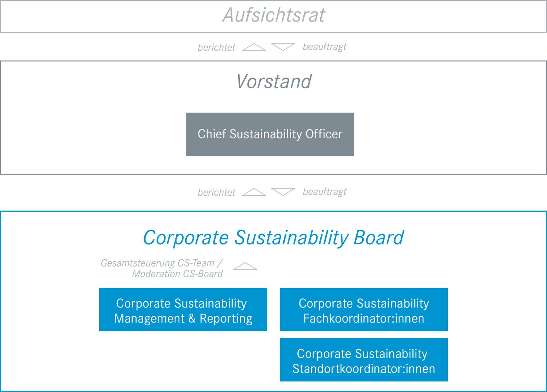Click the down triangle beneath Aufsichtsrat box
Image resolution: width=547 pixels, height=392 pixels.
tap(283, 47)
